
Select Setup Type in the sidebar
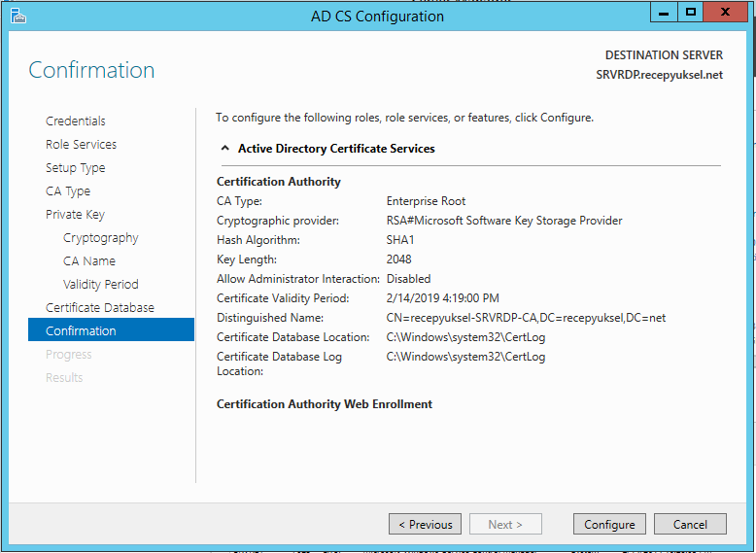(75, 168)
